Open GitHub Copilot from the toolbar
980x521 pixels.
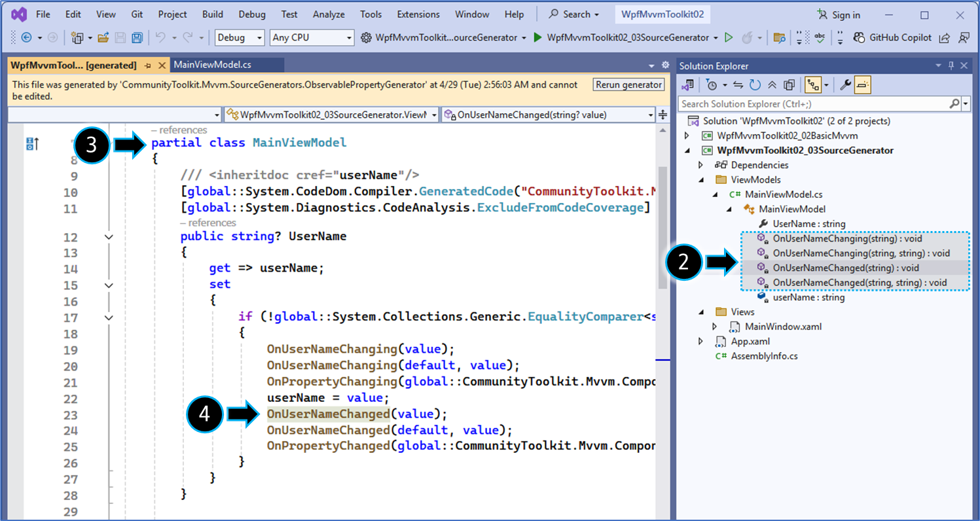894,38
